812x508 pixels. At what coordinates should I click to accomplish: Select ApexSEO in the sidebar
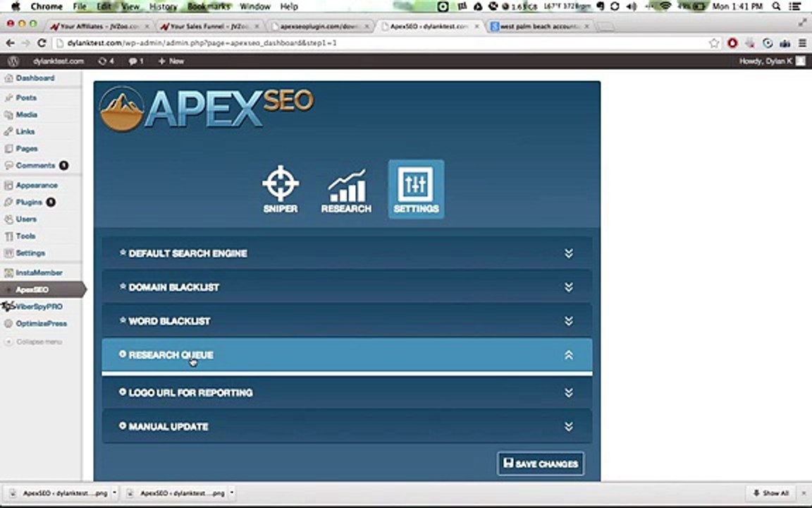[32, 289]
